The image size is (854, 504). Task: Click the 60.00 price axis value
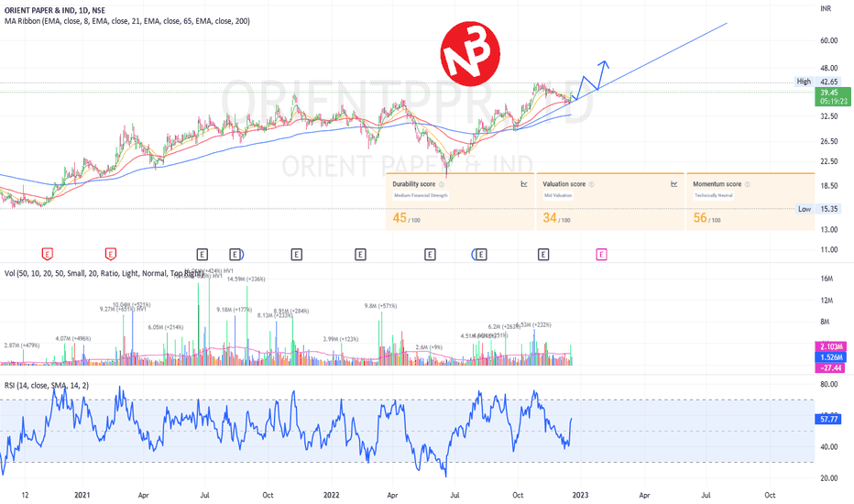click(829, 40)
